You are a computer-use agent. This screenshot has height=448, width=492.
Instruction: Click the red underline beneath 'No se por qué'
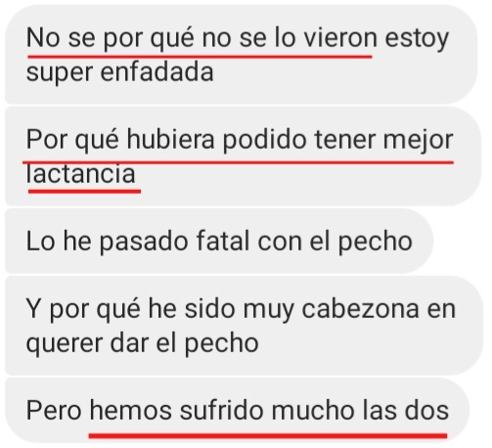click(200, 57)
